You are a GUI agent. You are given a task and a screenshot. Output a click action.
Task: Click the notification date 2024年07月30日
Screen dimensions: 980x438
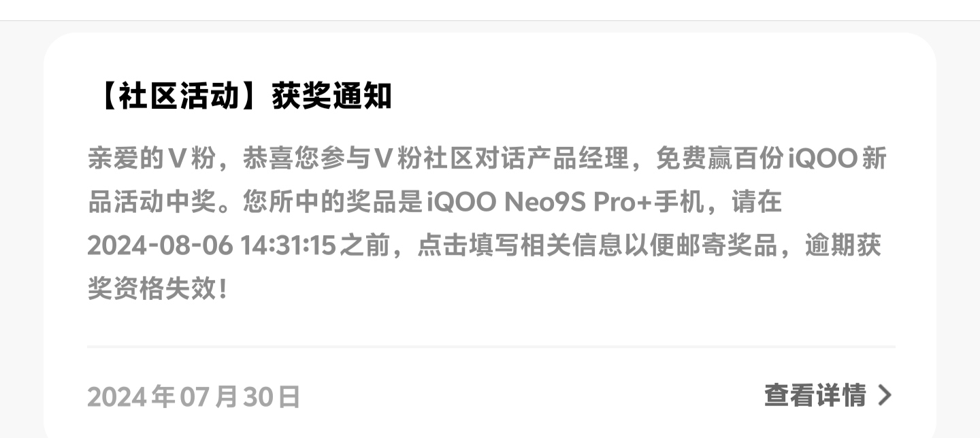coord(194,397)
